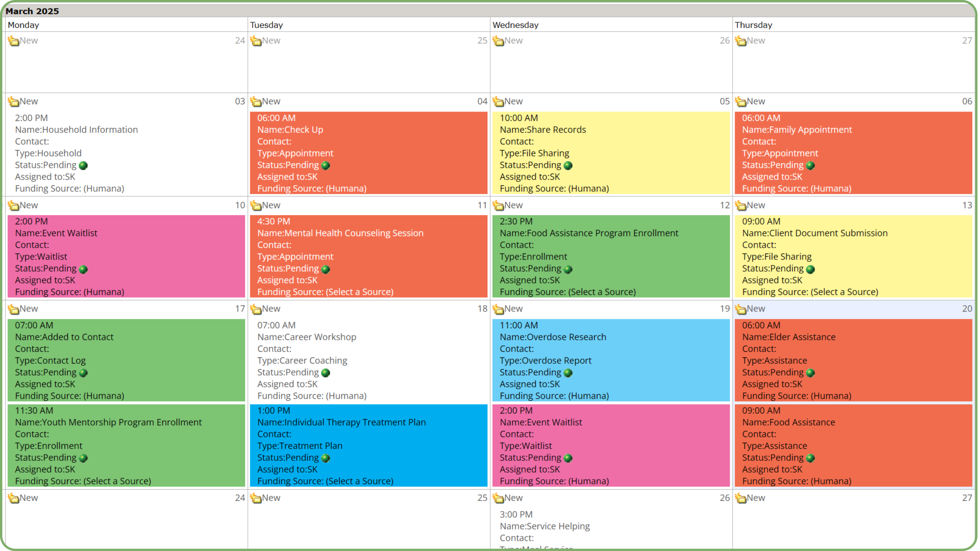Click green status dot on Check Up event
The image size is (980, 551).
[325, 165]
